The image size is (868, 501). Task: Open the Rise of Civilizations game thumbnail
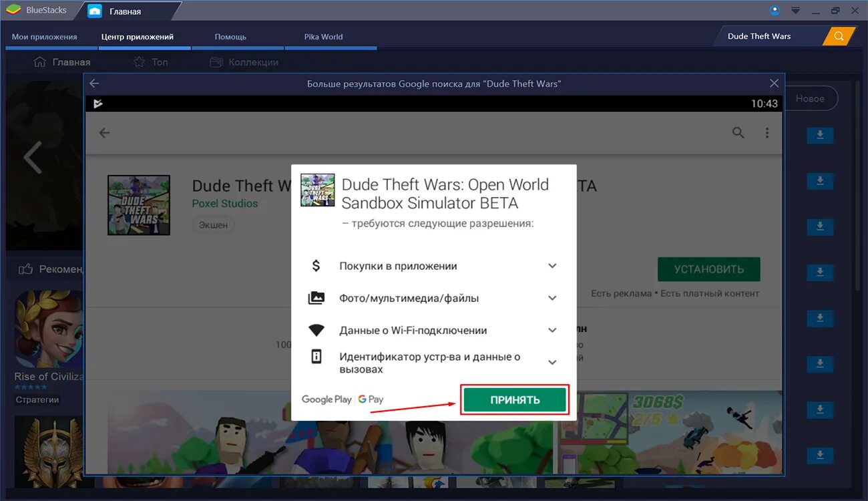click(x=49, y=329)
